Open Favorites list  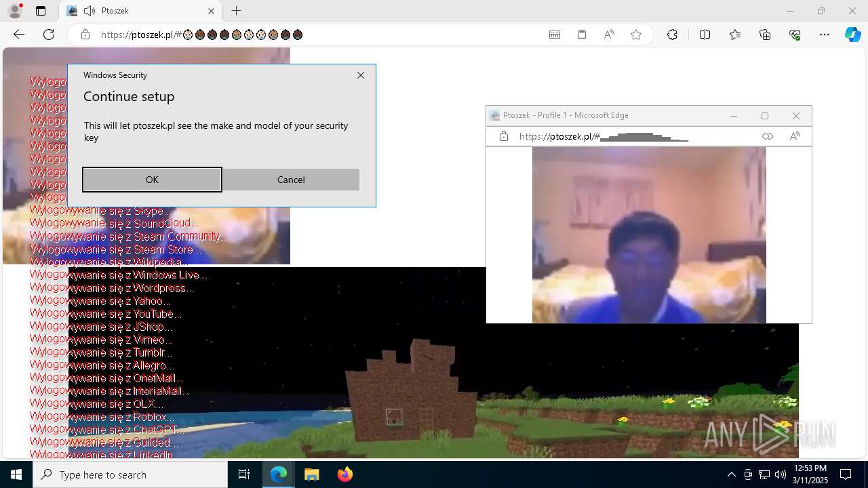(x=735, y=35)
